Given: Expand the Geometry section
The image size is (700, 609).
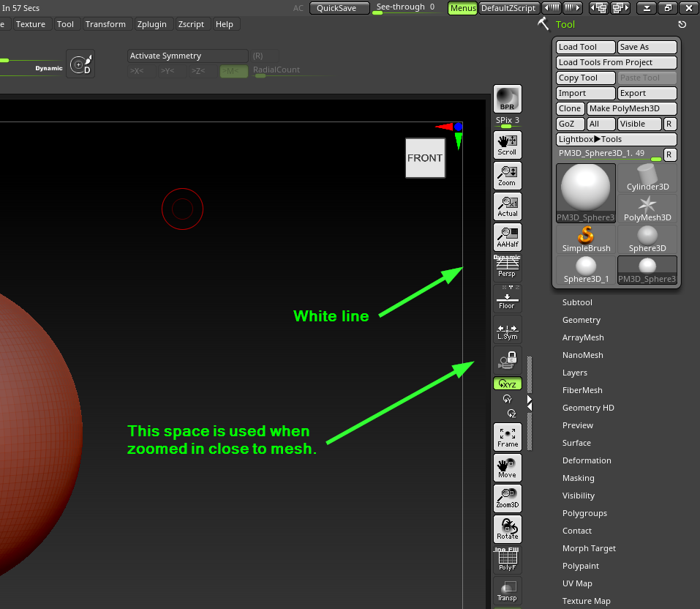Looking at the screenshot, I should (x=582, y=320).
